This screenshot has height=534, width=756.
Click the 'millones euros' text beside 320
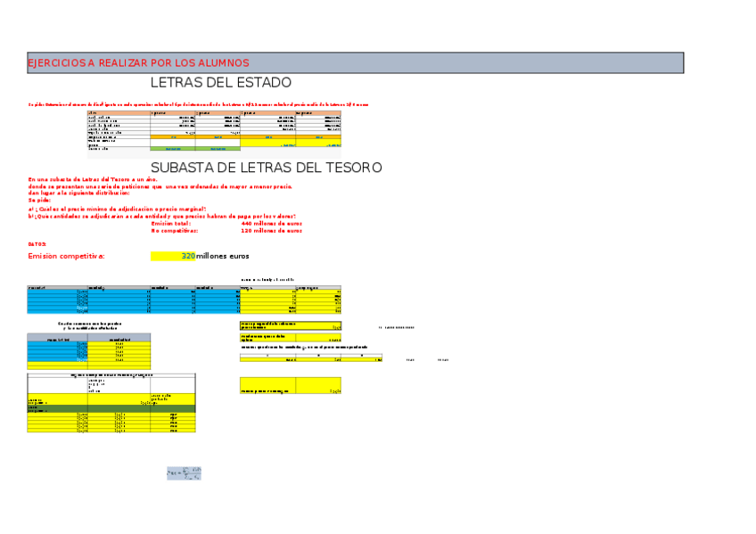point(223,256)
